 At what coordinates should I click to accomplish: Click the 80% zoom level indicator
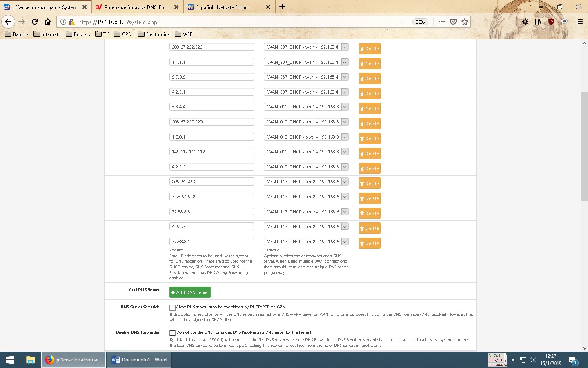(420, 22)
